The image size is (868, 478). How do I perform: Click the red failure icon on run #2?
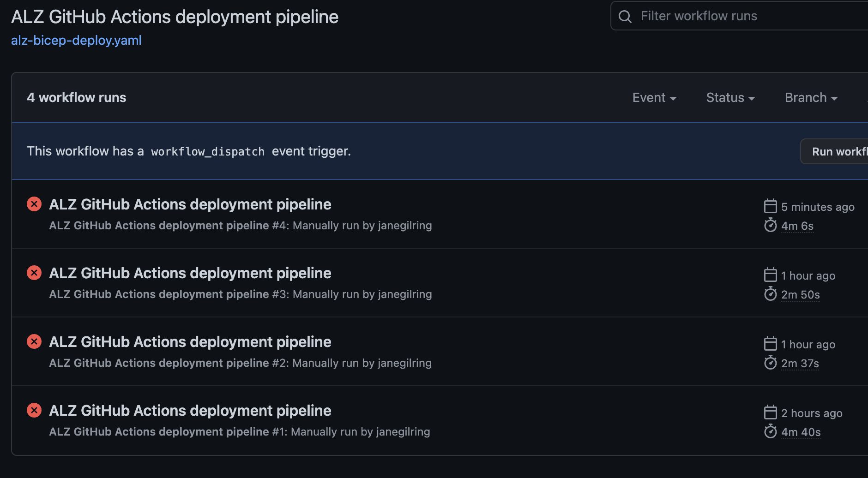(x=34, y=341)
